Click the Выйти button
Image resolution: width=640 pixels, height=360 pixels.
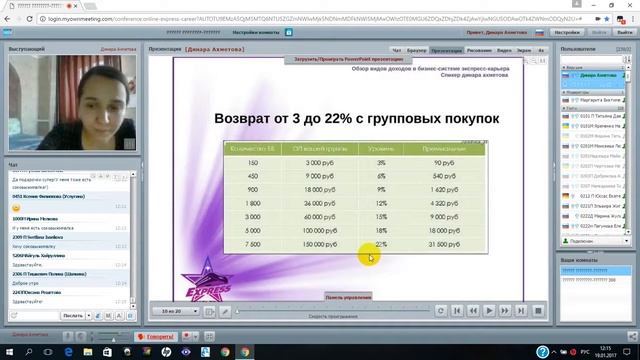point(624,32)
